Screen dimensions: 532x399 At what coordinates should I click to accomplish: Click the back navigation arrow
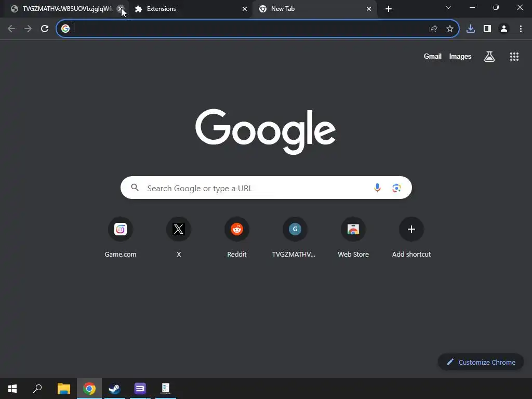pos(11,29)
